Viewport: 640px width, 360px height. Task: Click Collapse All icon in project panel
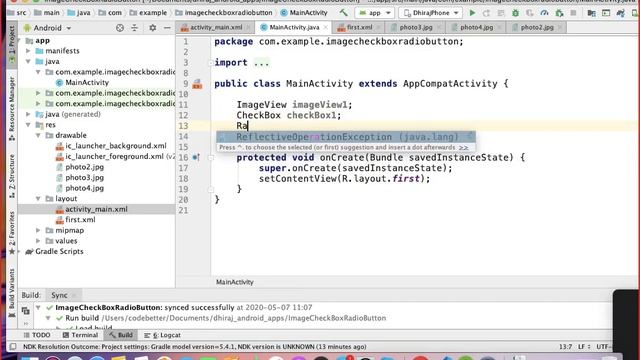pos(134,28)
